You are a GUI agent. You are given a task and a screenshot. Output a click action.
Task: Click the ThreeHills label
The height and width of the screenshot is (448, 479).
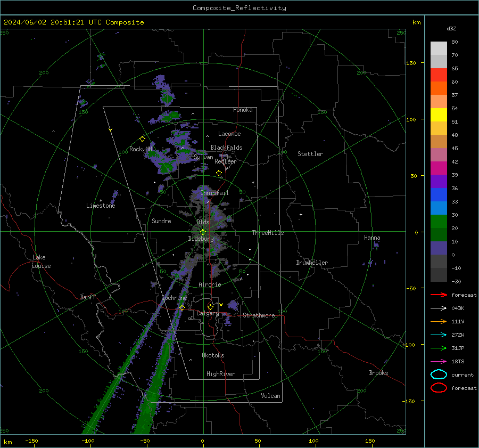[268, 233]
